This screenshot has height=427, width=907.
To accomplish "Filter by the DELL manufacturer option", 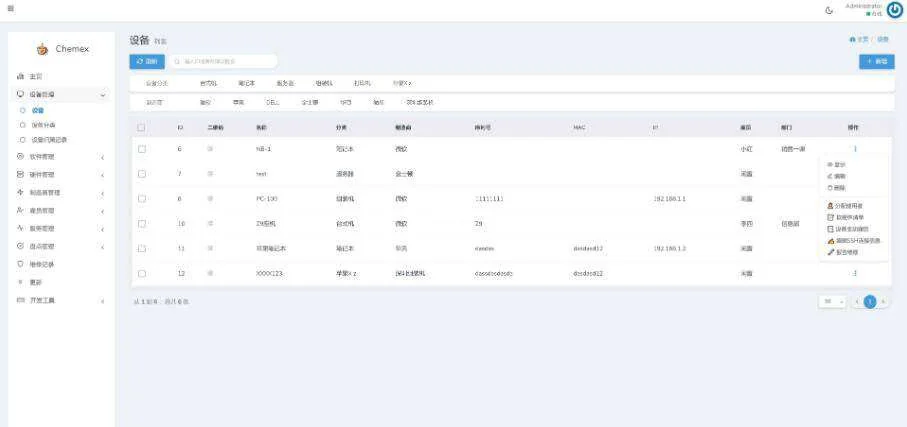I will tap(272, 102).
